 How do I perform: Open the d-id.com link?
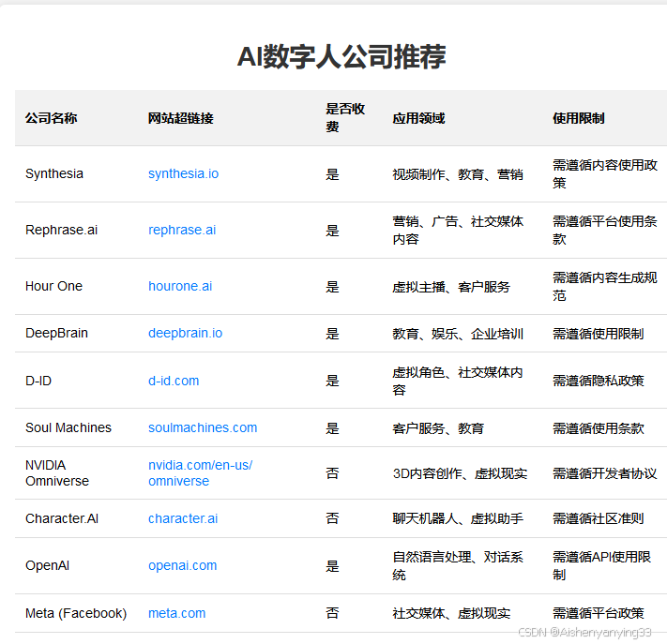click(174, 381)
